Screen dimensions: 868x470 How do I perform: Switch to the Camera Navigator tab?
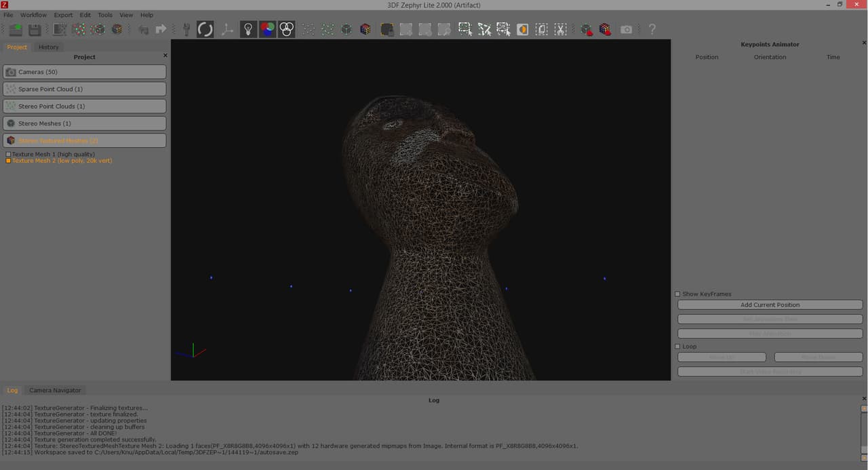pos(55,391)
